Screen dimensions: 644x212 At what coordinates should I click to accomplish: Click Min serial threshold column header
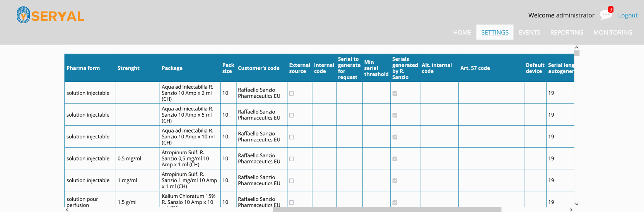(x=376, y=68)
